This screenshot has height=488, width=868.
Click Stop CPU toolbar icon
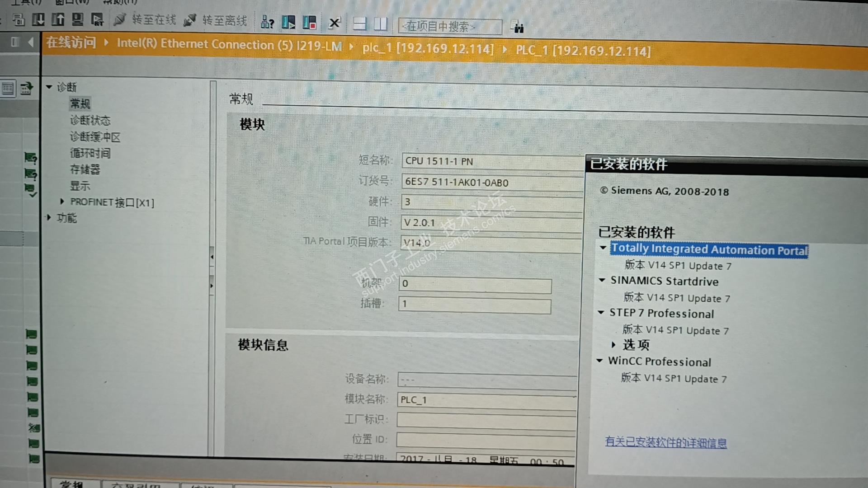point(309,22)
